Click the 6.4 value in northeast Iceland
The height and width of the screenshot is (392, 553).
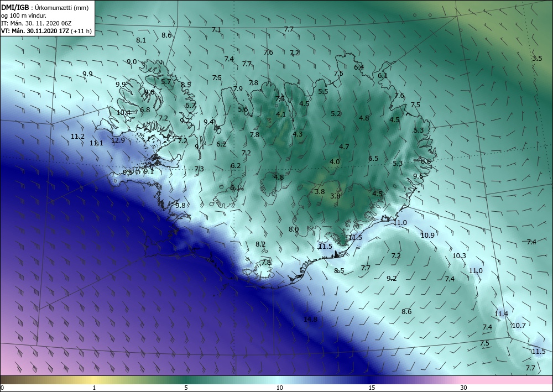click(x=359, y=67)
